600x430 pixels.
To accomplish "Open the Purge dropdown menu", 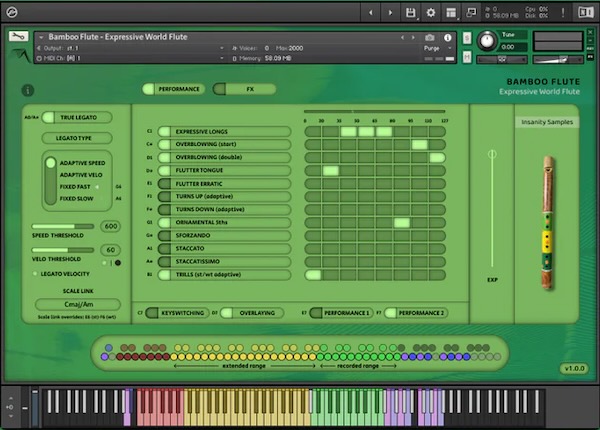I will pos(438,48).
